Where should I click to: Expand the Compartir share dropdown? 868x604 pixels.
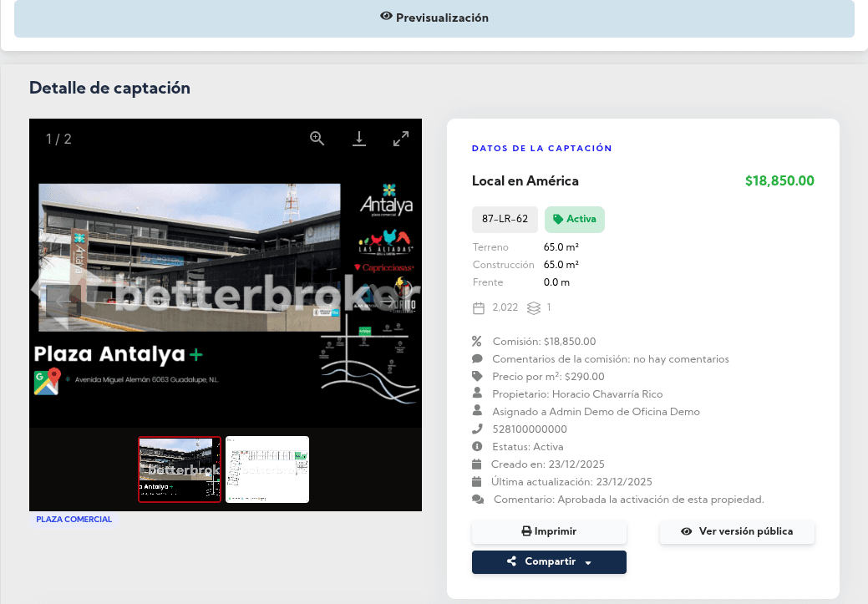tap(549, 562)
